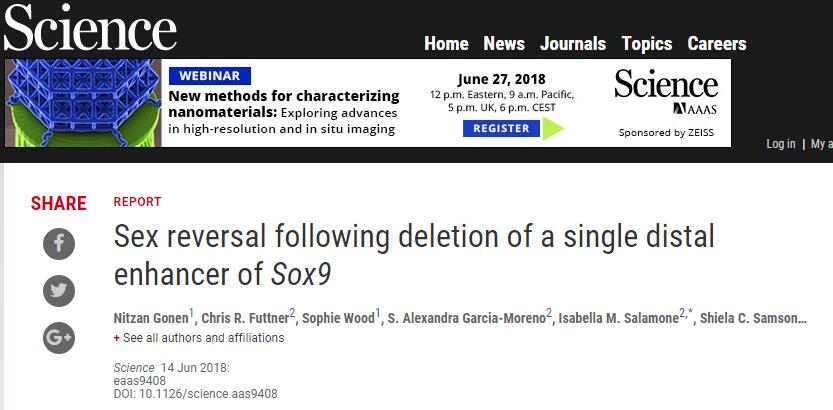Open author Nitzan Gonen's profile
This screenshot has height=410, width=833.
point(151,318)
